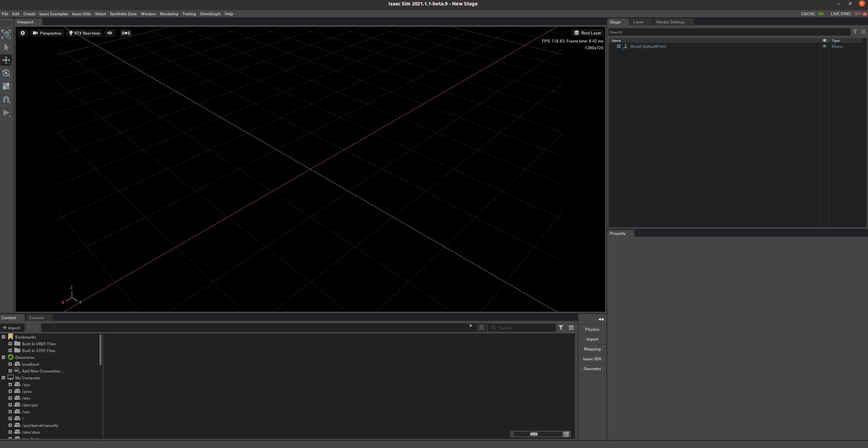Click the Stage panel filter icon

(x=855, y=32)
